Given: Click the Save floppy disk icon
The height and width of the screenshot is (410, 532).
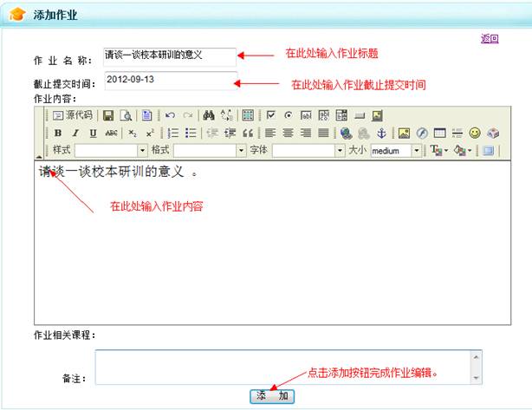Looking at the screenshot, I should tap(108, 116).
